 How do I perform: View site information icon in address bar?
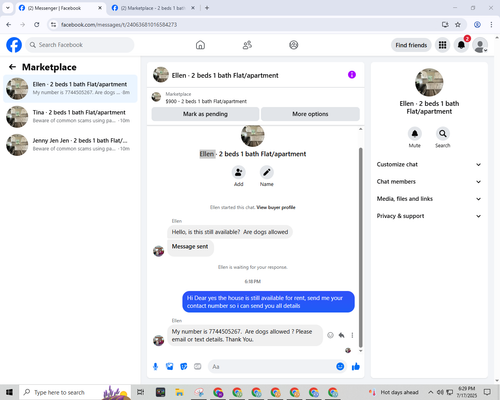(x=53, y=25)
